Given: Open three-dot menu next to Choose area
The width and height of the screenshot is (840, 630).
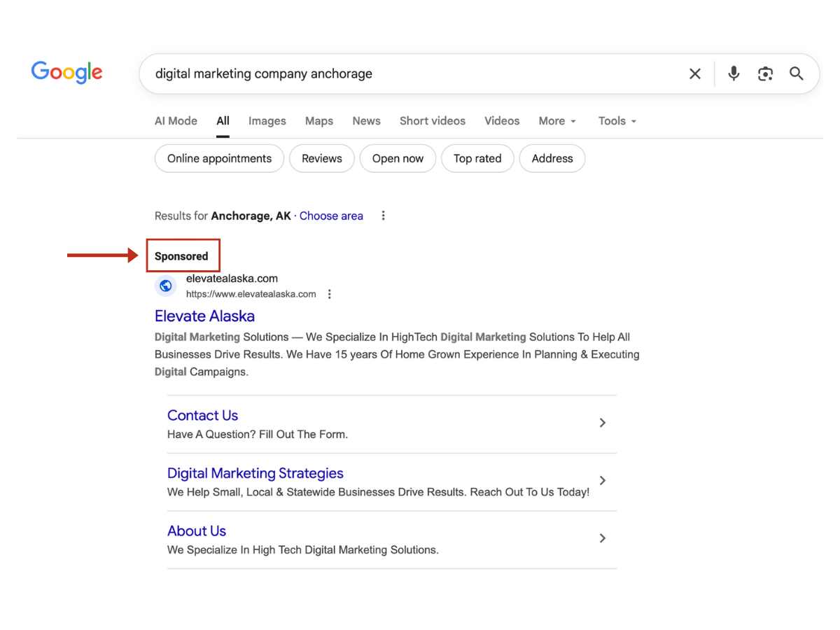Looking at the screenshot, I should [383, 216].
